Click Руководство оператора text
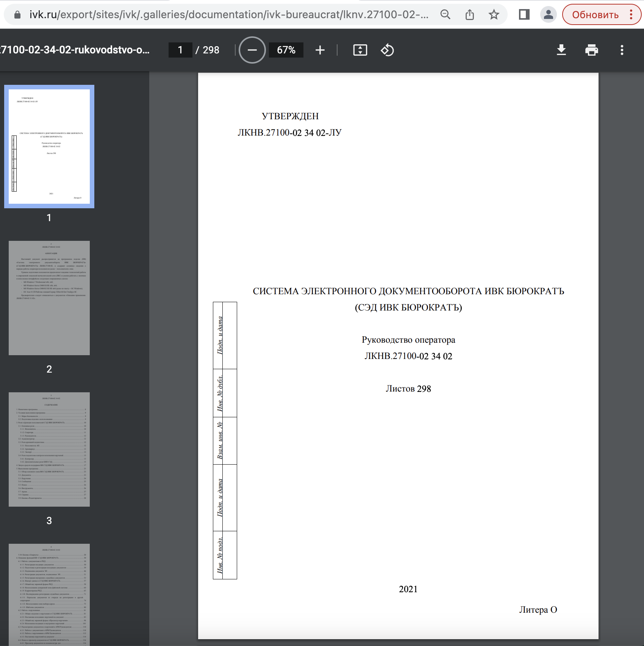 tap(408, 340)
